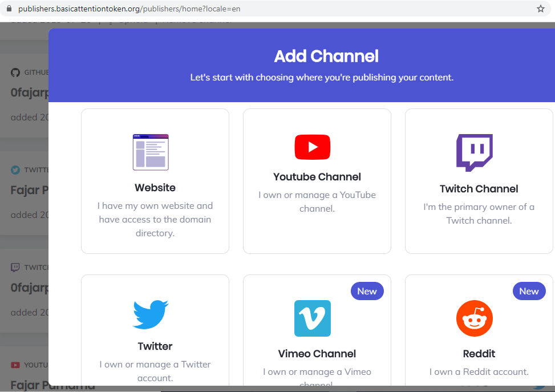Viewport: 555px width, 392px height.
Task: Bookmark page with star icon
Action: [541, 9]
